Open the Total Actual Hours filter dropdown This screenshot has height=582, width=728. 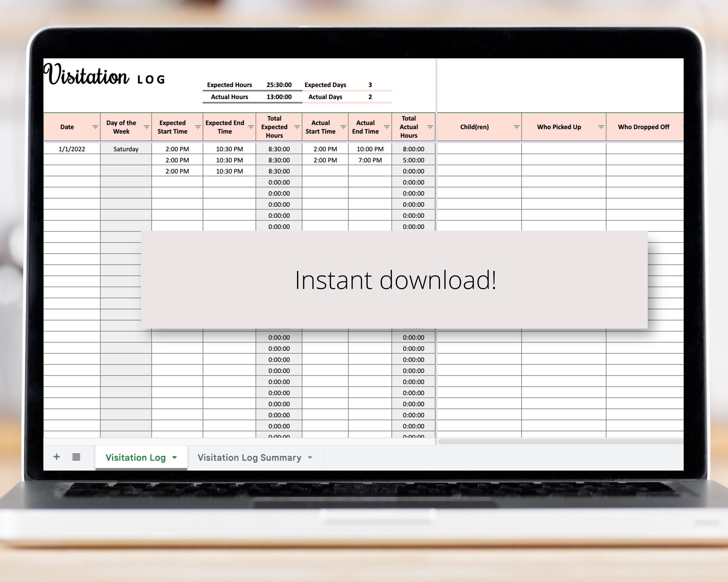click(x=430, y=127)
